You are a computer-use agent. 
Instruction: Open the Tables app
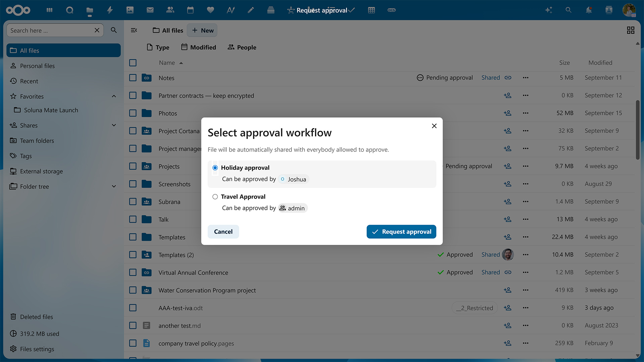[x=371, y=10]
